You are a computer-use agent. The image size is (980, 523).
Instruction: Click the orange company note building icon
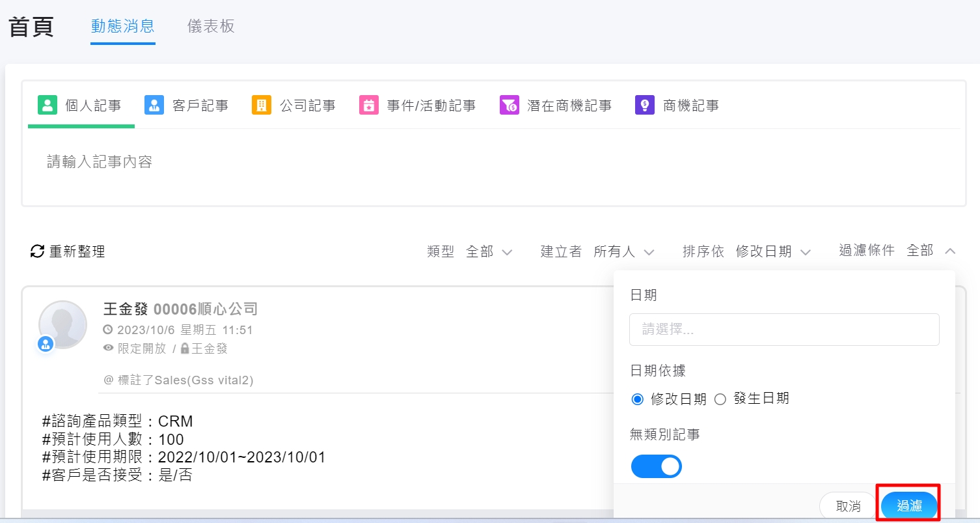click(261, 106)
